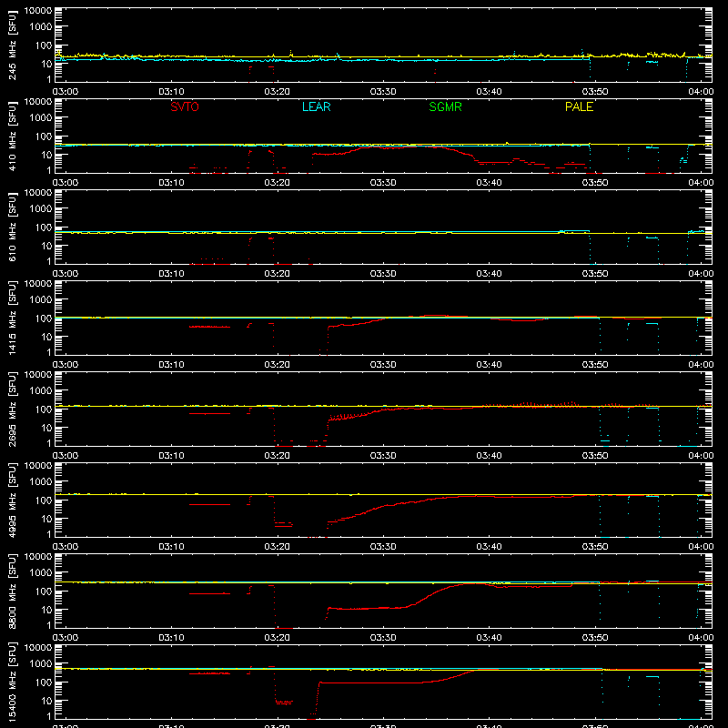Image resolution: width=728 pixels, height=728 pixels.
Task: Click the 1000 y-axis value on 410 MHz plot
Action: [x=41, y=117]
